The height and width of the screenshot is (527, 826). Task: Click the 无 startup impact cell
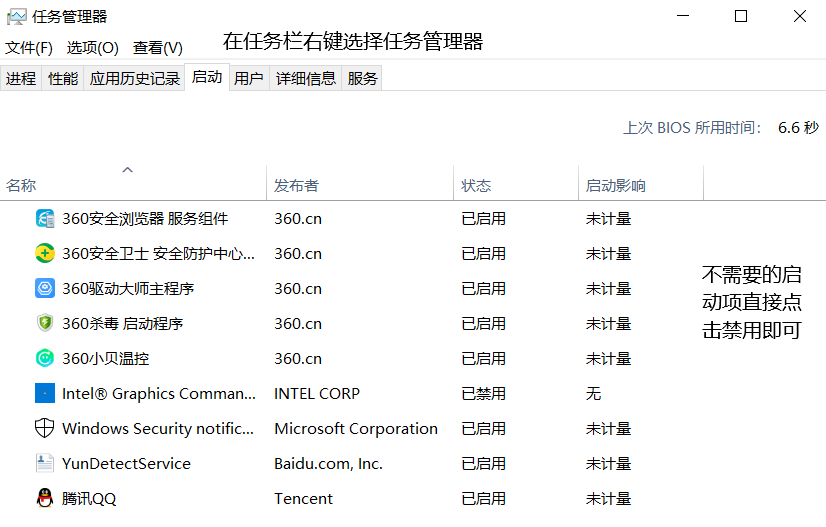(593, 394)
